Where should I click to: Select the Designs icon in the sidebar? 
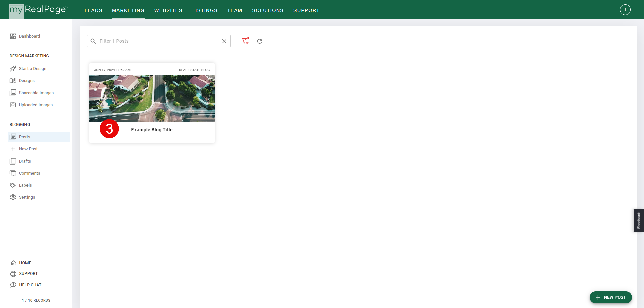pos(13,81)
